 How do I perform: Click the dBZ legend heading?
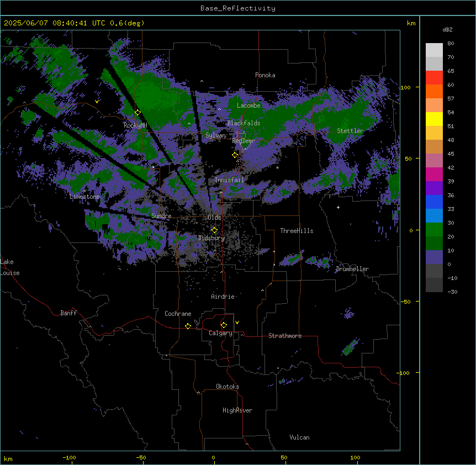point(447,29)
